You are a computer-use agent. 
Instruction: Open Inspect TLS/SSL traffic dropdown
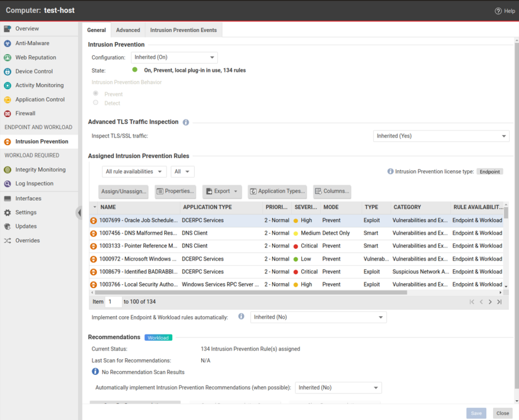(x=441, y=136)
